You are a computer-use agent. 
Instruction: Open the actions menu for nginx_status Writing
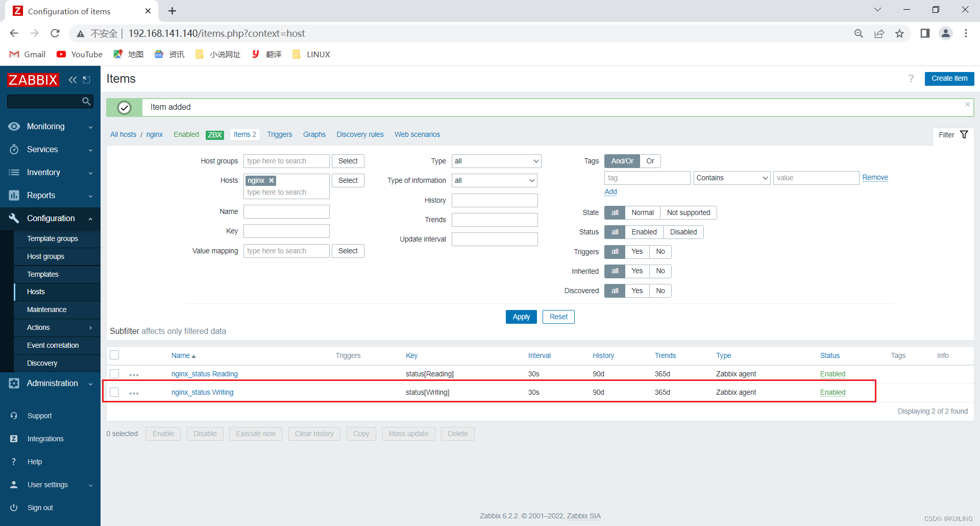(x=134, y=393)
